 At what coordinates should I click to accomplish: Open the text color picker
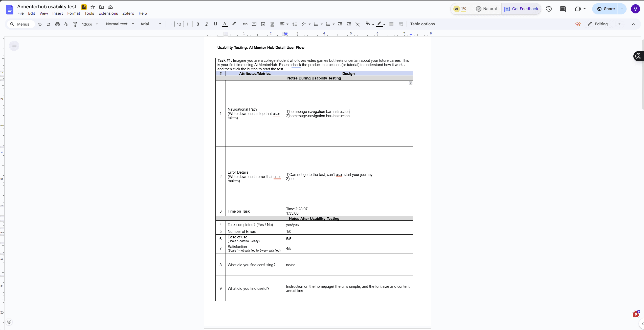[225, 24]
